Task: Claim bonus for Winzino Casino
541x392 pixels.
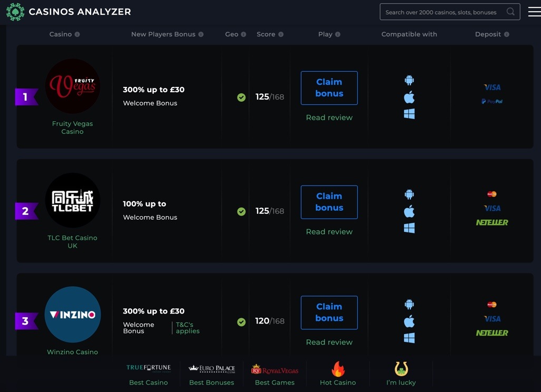Action: click(329, 312)
